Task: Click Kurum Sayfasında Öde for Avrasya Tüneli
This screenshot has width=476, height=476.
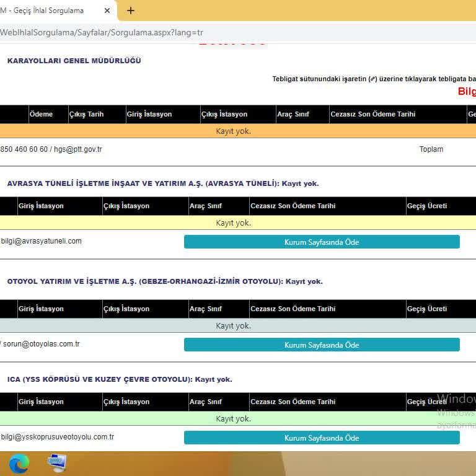Action: (x=322, y=242)
